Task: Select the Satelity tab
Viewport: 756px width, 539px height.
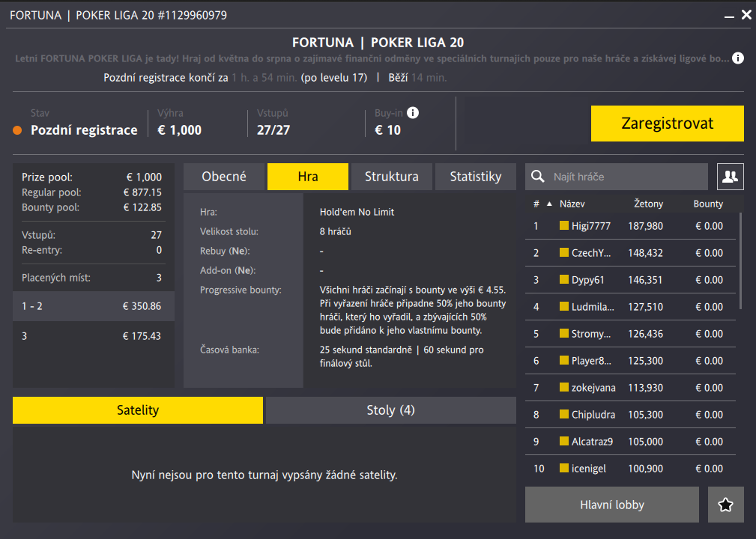Action: (138, 410)
